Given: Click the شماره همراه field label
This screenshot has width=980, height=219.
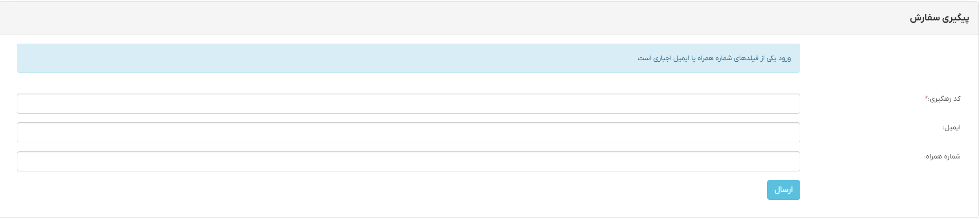Looking at the screenshot, I should pyautogui.click(x=942, y=156).
